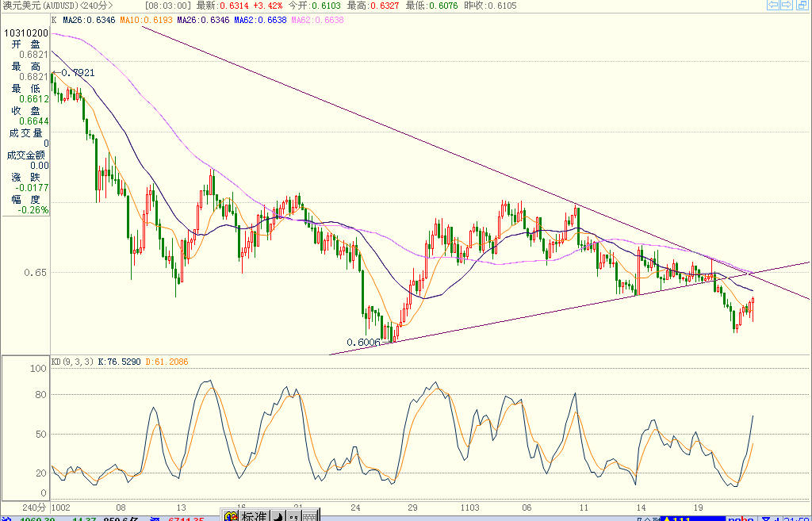
Task: Click the 29 date on time axis
Action: 412,508
